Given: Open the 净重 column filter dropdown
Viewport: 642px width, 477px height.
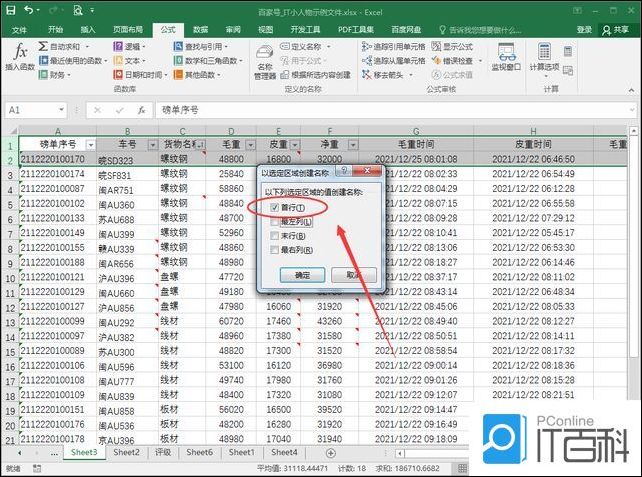Looking at the screenshot, I should 353,145.
